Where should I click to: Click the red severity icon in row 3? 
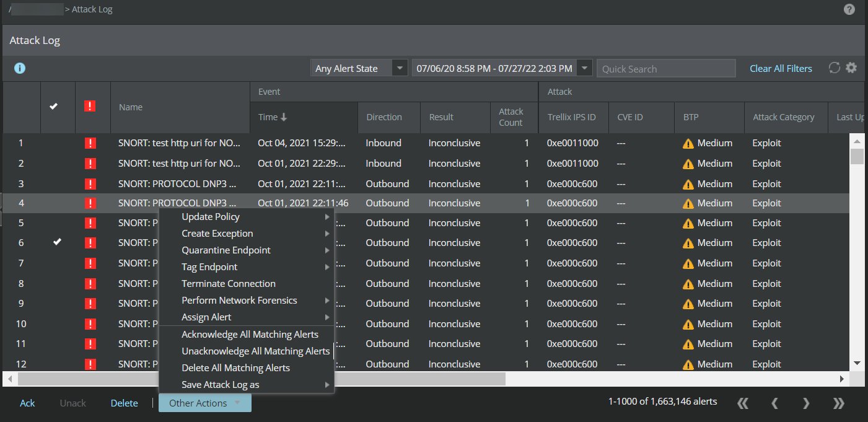pos(90,184)
